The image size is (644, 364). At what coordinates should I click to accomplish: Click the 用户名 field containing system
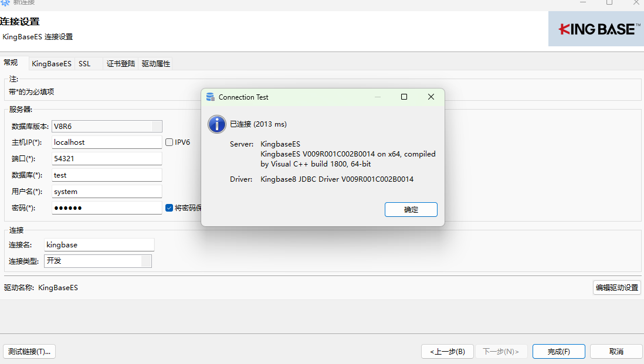pyautogui.click(x=107, y=191)
